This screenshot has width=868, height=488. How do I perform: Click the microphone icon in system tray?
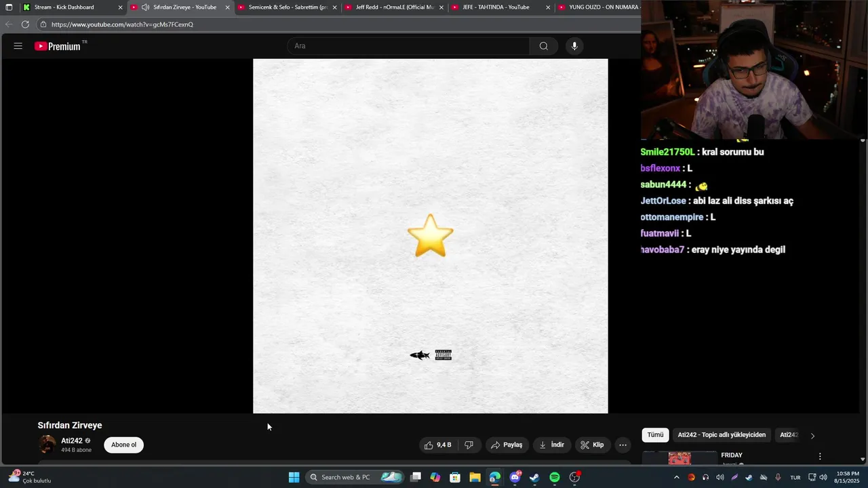778,477
